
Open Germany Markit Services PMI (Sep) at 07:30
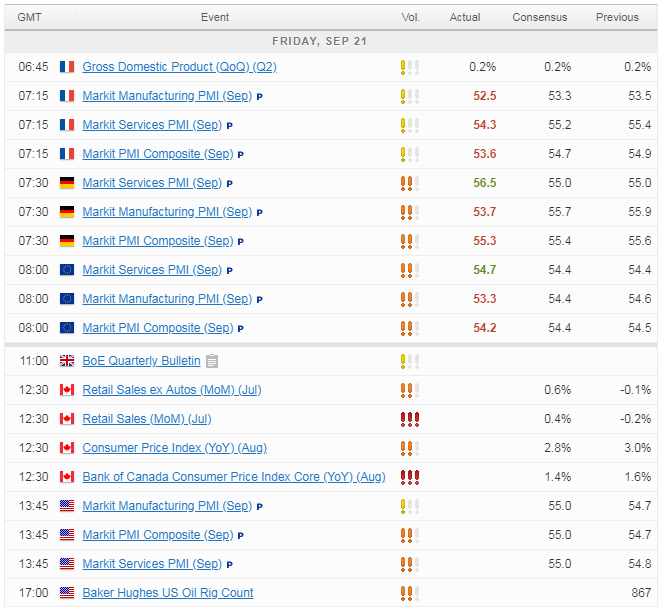[x=152, y=183]
